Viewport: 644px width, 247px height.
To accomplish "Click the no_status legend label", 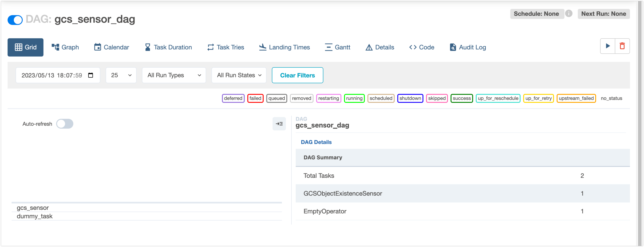I will (611, 98).
